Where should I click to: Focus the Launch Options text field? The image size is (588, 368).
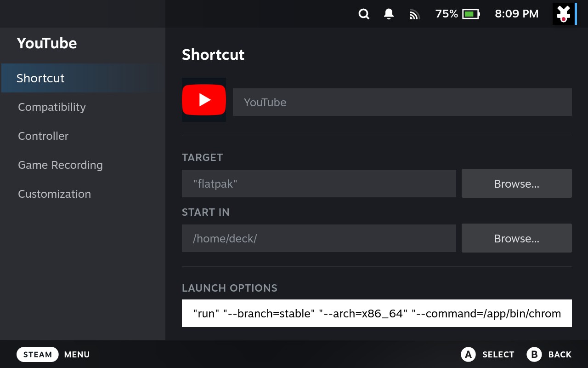click(377, 313)
